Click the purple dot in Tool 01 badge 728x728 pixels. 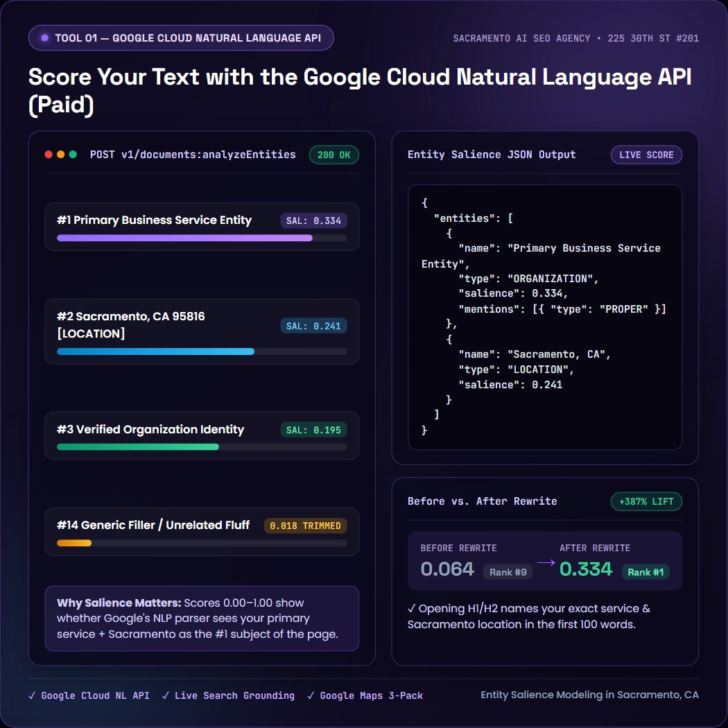pos(44,38)
